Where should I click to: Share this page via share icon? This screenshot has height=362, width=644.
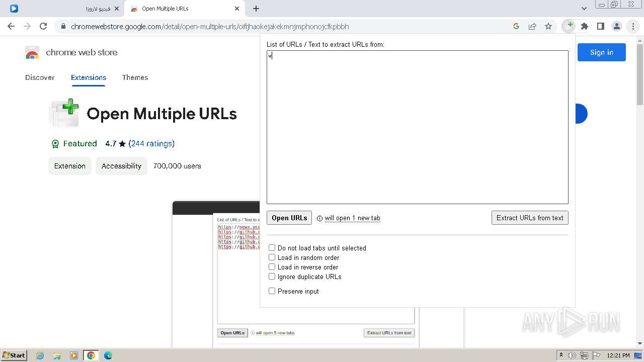coord(532,26)
